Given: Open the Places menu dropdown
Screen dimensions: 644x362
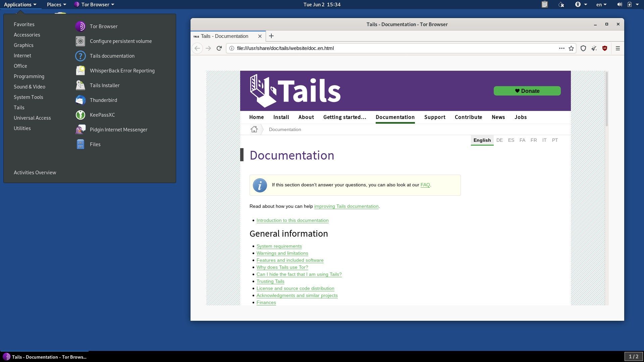Looking at the screenshot, I should point(56,4).
